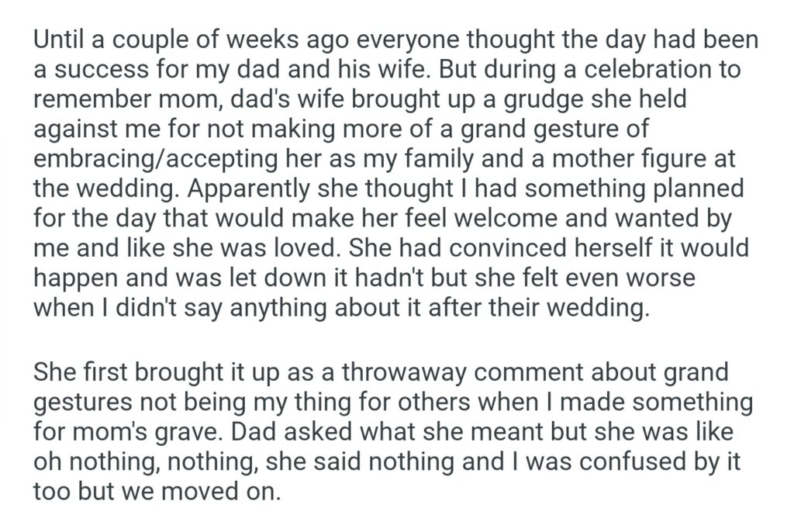The image size is (794, 532).
Task: Click the word "convinced" in the text
Action: 507,249
